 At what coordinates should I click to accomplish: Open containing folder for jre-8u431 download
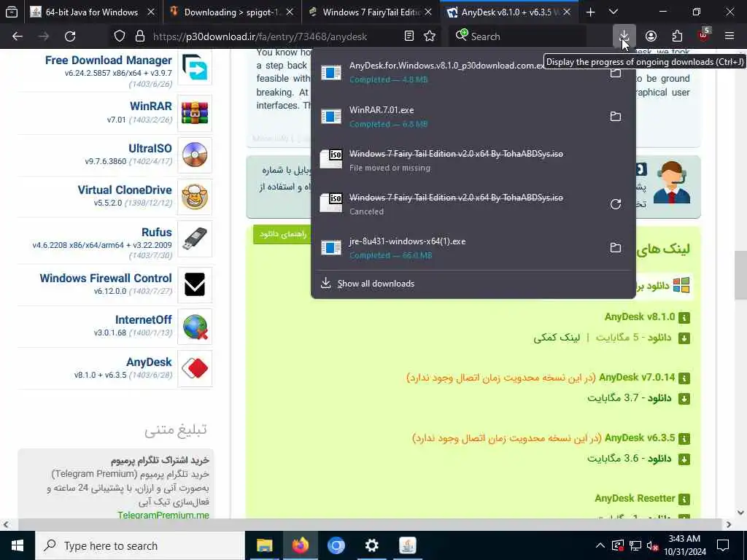[616, 248]
